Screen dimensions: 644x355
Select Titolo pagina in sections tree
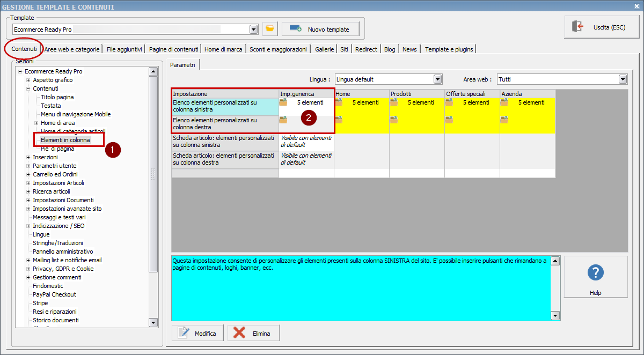tap(57, 97)
